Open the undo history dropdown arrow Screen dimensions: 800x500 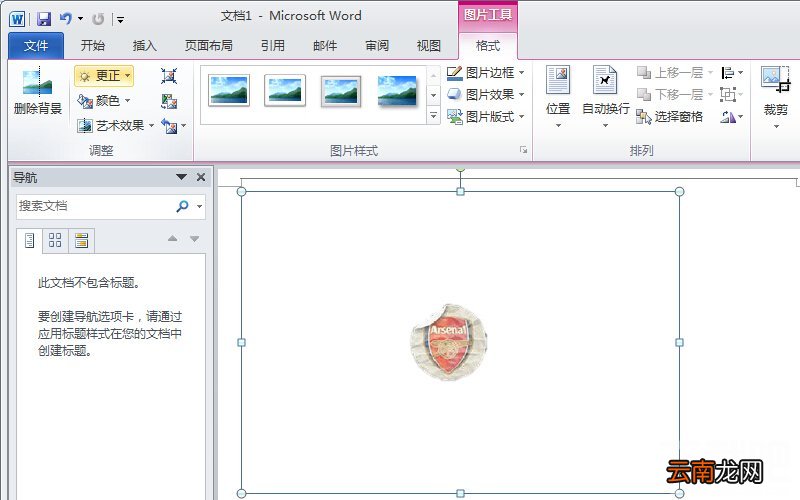(x=80, y=19)
